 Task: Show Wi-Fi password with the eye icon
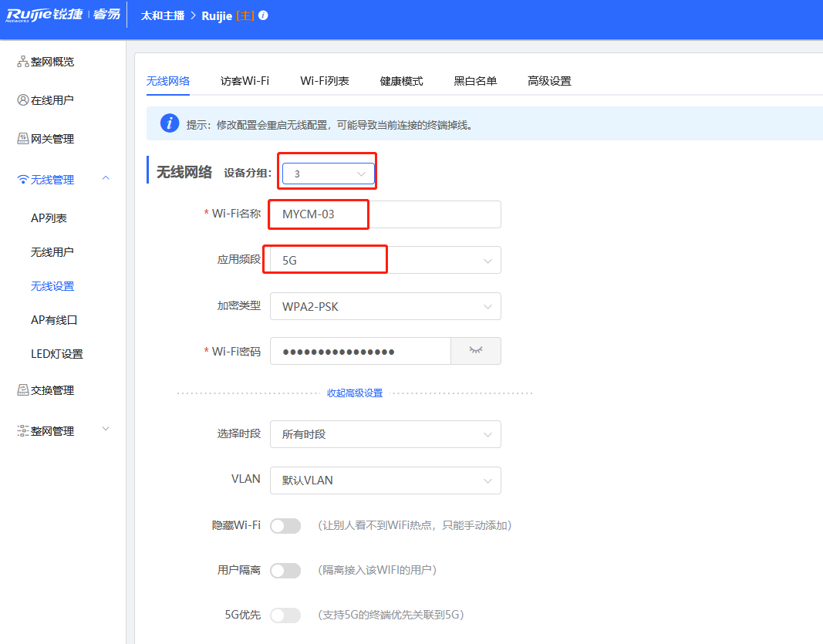point(476,351)
